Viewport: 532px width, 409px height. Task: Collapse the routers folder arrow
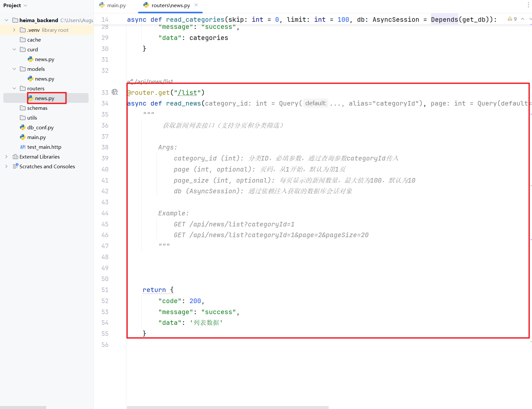[x=14, y=88]
